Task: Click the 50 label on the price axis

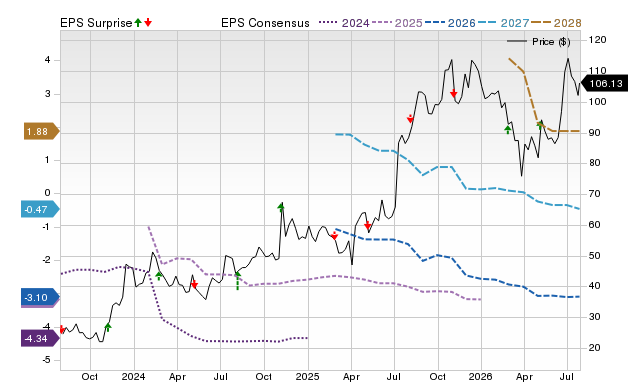Action: point(594,255)
